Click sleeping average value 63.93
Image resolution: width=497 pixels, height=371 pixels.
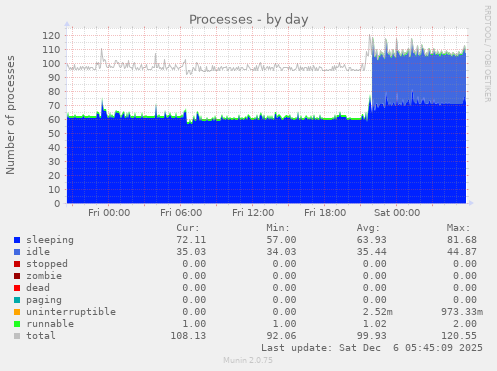click(x=372, y=240)
